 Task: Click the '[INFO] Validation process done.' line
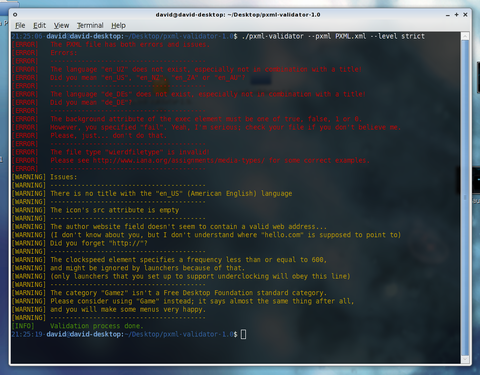pos(77,326)
